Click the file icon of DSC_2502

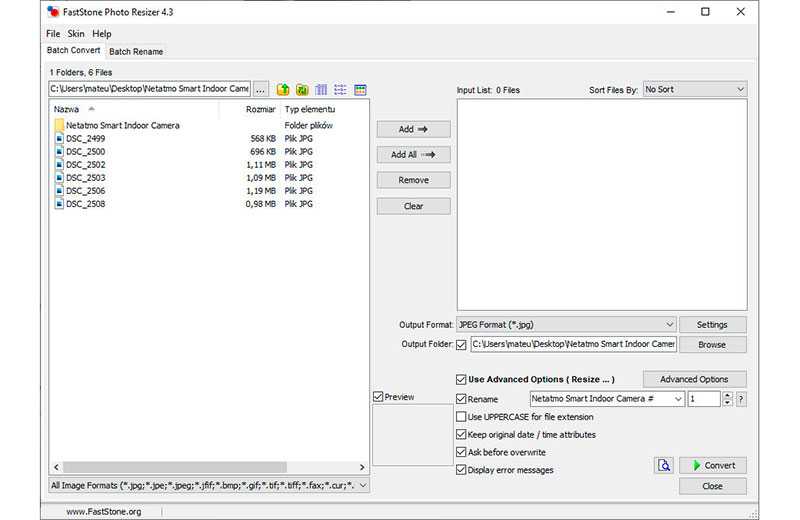59,165
